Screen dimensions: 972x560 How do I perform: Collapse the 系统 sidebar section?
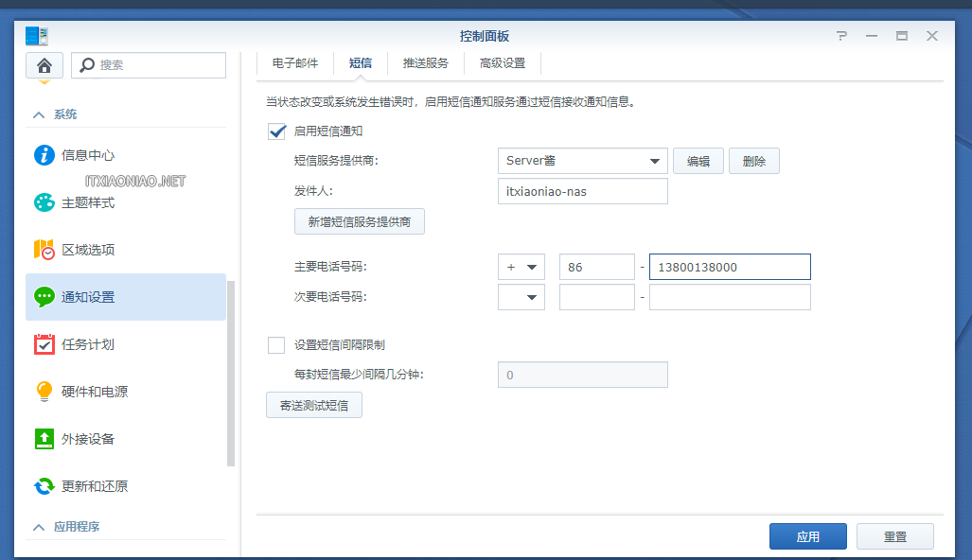click(39, 114)
